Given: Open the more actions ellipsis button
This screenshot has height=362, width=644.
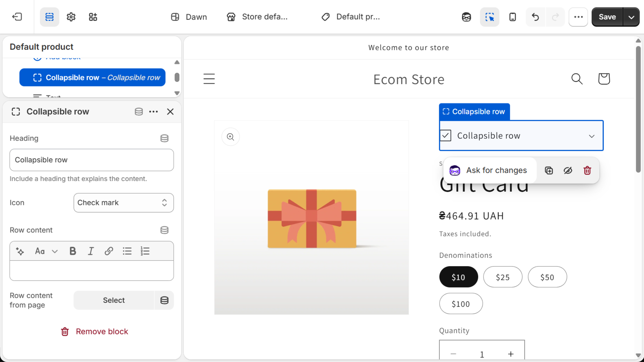Looking at the screenshot, I should pyautogui.click(x=578, y=17).
